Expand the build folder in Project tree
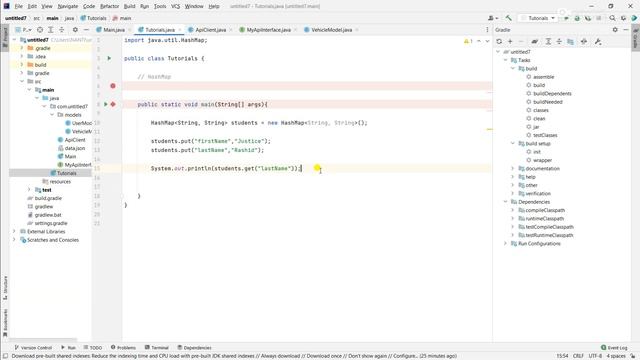The image size is (640, 360). (x=22, y=64)
